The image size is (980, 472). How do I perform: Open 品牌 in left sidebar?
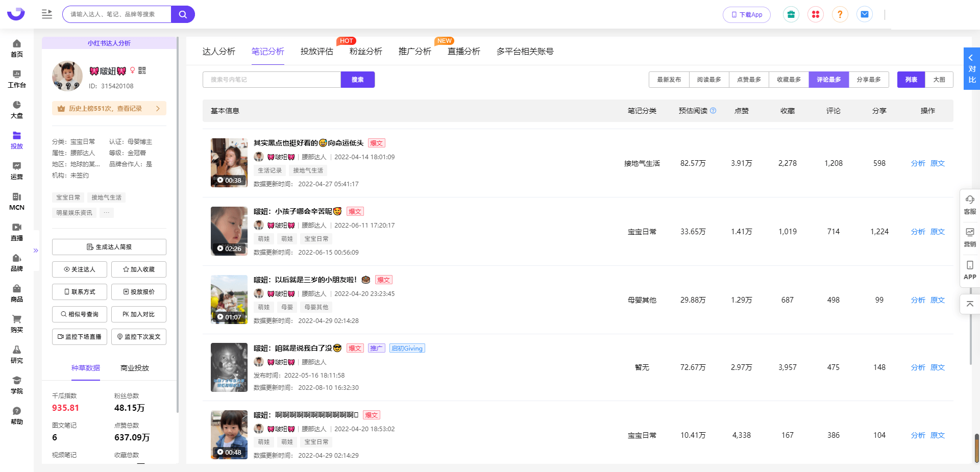17,263
